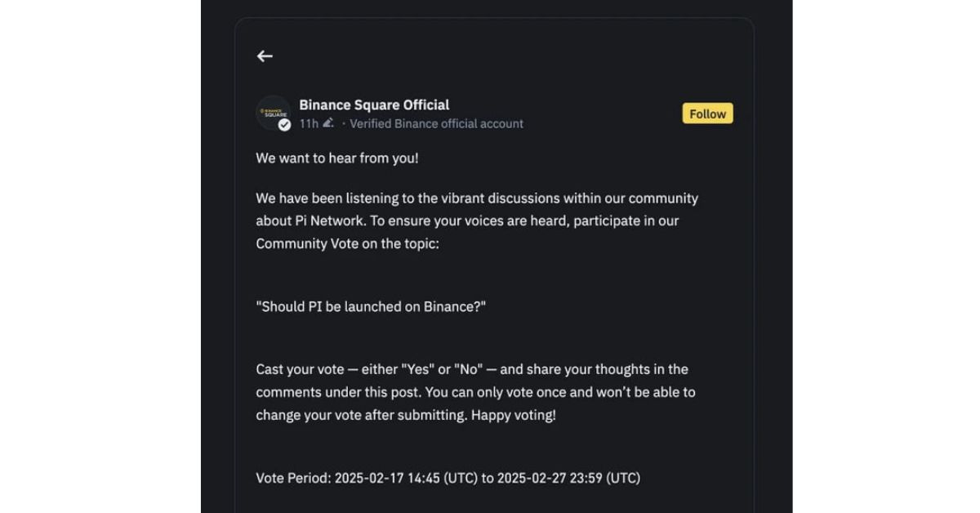
Task: Click the "Should PI be launched on Binance?" question
Action: 371,307
